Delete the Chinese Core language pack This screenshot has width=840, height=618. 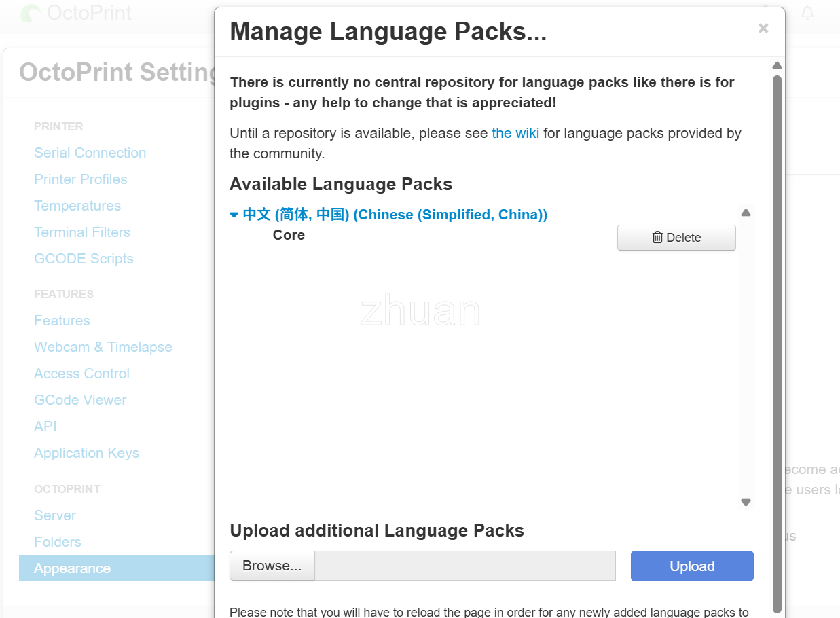tap(676, 238)
